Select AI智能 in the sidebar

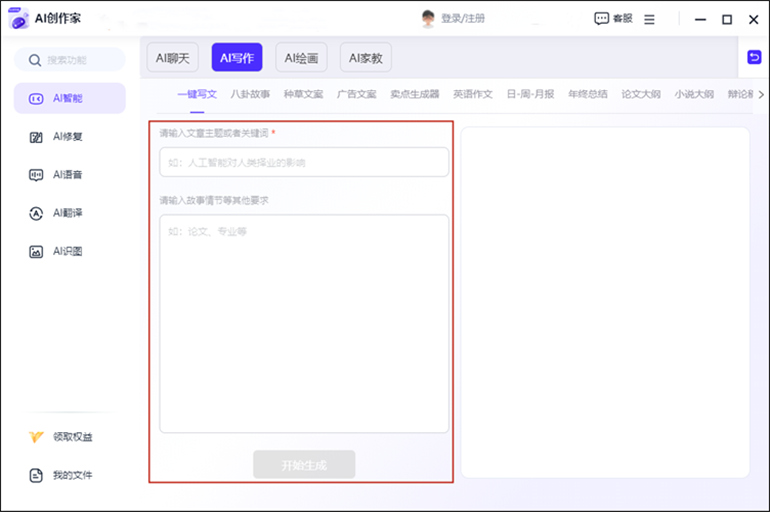point(70,98)
